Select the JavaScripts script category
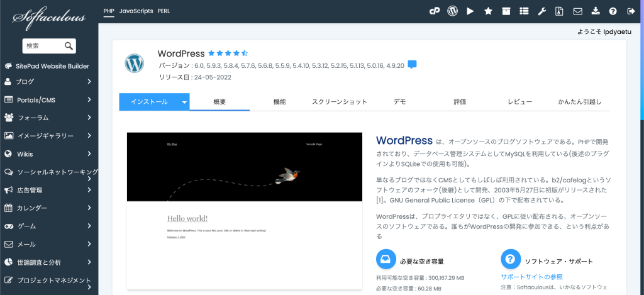Screen dimensions: 644x295 pyautogui.click(x=136, y=11)
